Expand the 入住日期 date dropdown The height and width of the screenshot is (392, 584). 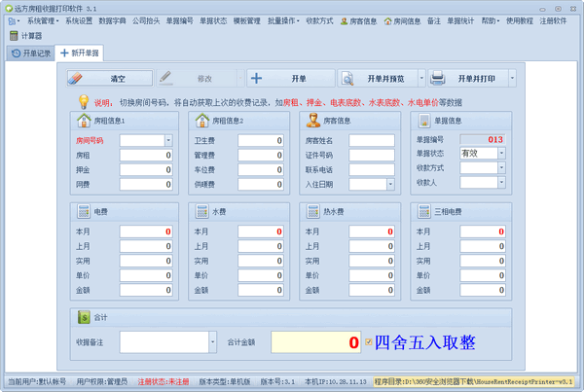point(389,183)
